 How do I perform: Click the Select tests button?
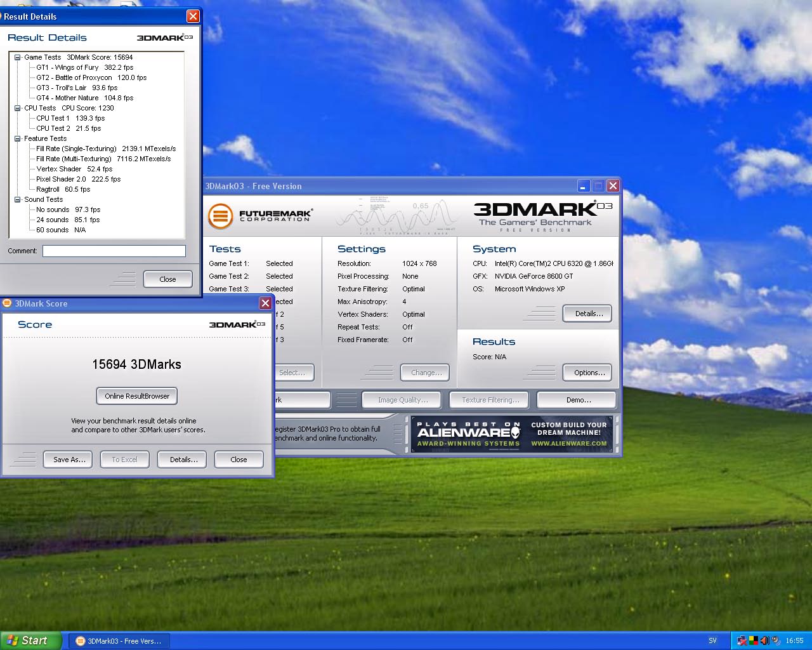pyautogui.click(x=294, y=373)
